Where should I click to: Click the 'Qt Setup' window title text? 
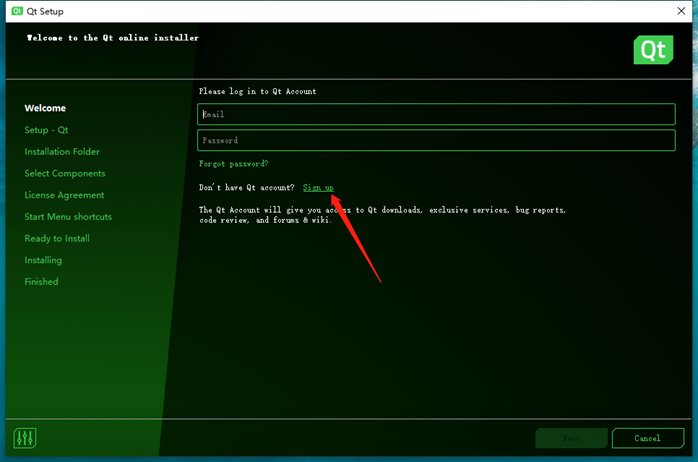click(45, 11)
